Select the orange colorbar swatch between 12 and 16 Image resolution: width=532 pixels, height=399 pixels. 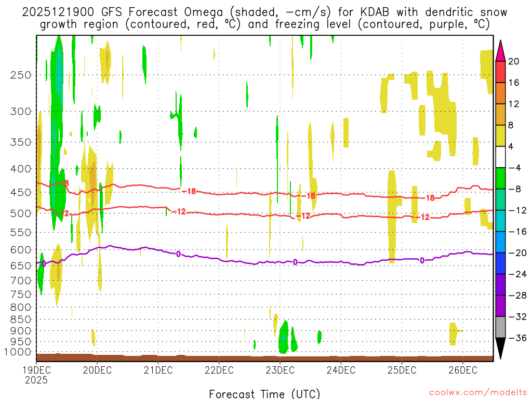point(500,93)
